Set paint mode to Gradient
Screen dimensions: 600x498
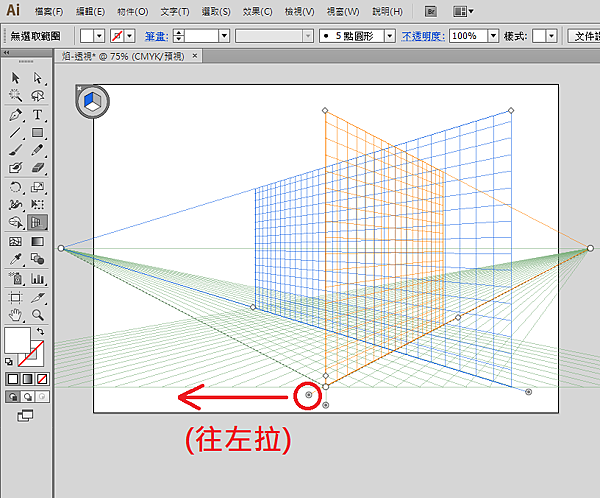point(28,379)
